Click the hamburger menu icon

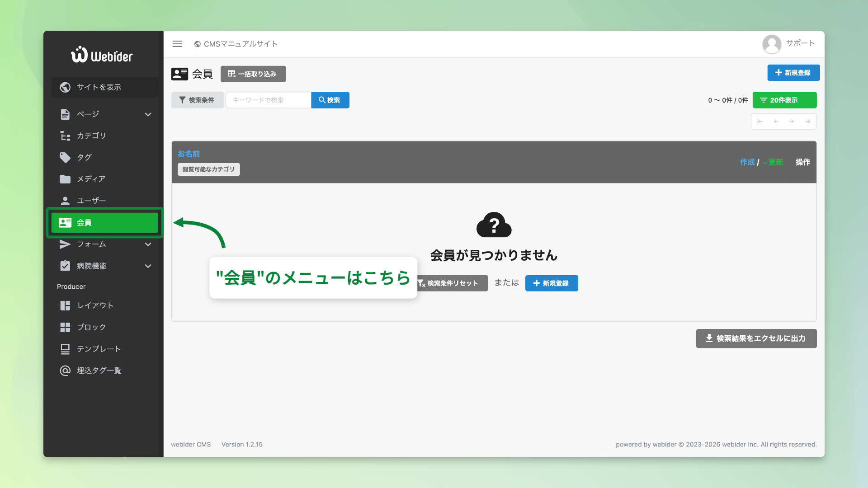[177, 44]
